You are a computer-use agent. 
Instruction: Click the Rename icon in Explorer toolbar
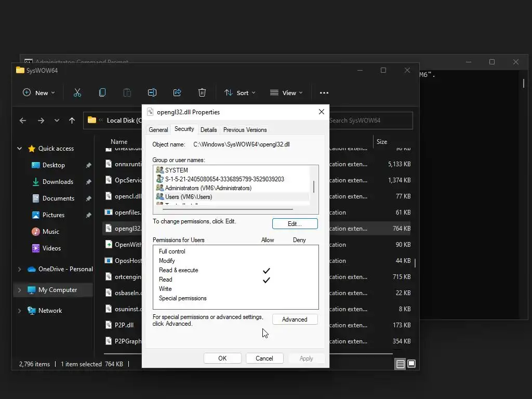point(152,92)
